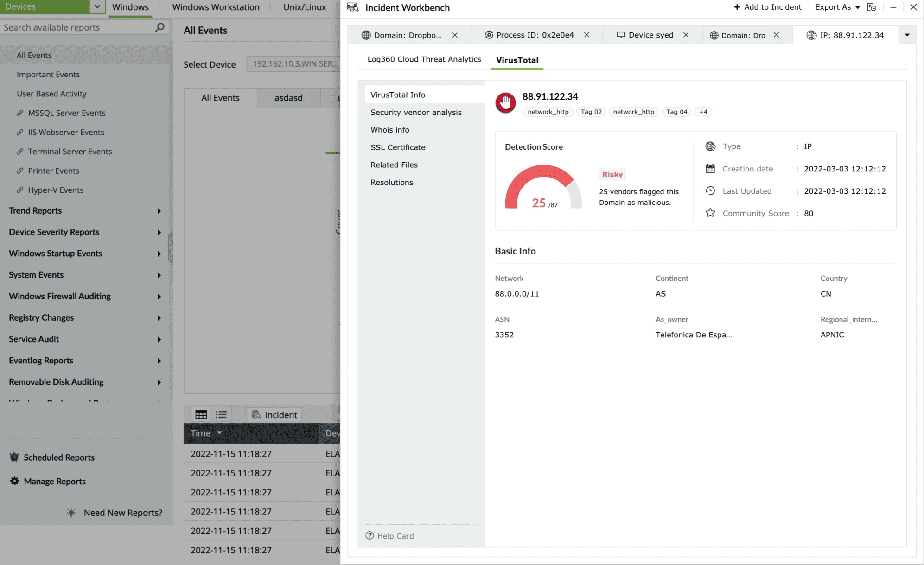Open the workbench history icon beside Export As
The width and height of the screenshot is (924, 565).
click(872, 7)
